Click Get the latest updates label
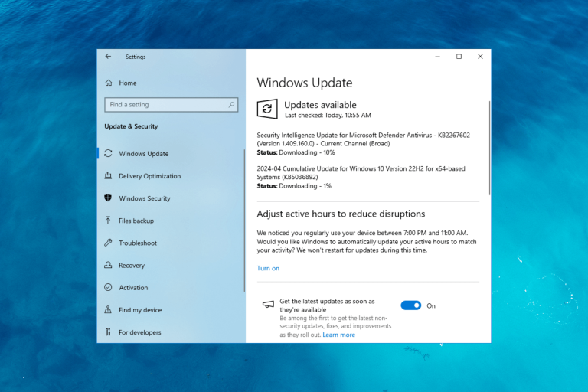This screenshot has height=392, width=588. point(327,305)
